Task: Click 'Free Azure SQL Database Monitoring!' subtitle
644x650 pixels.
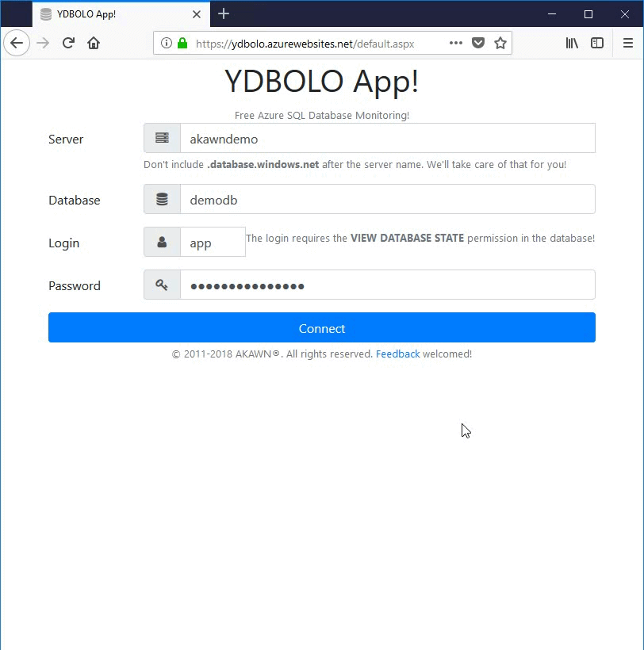Action: click(322, 115)
